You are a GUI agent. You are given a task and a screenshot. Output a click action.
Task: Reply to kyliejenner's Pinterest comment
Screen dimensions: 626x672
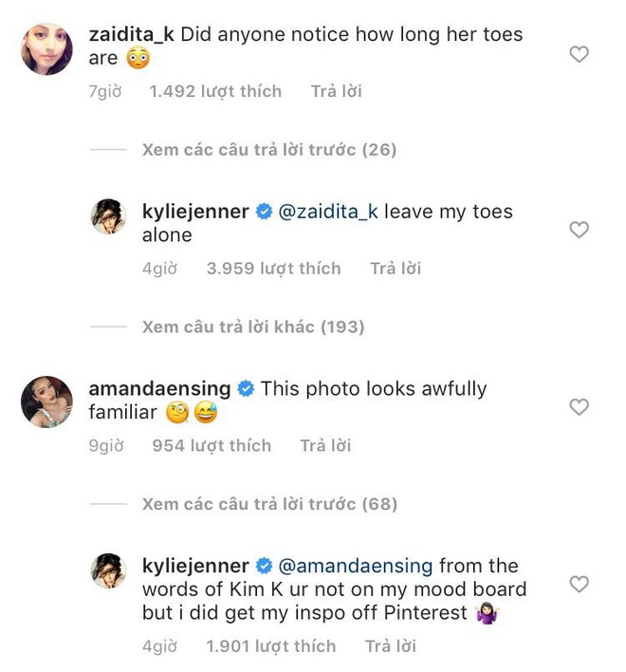tap(390, 646)
